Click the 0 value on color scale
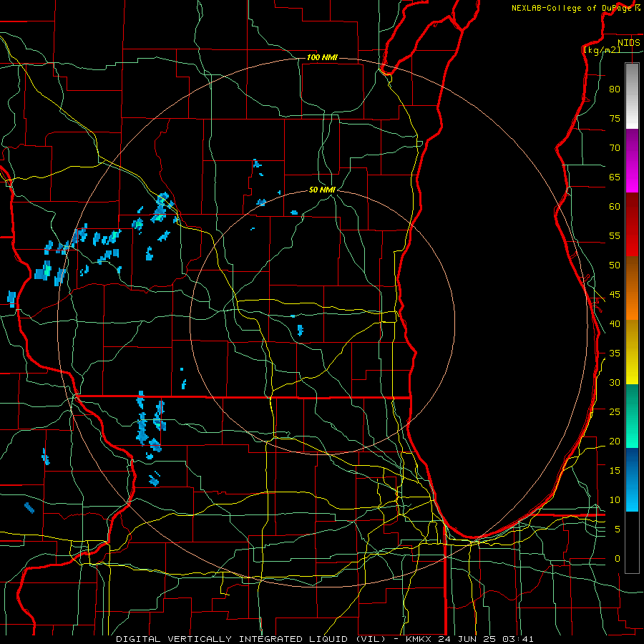This screenshot has height=644, width=644. 618,559
